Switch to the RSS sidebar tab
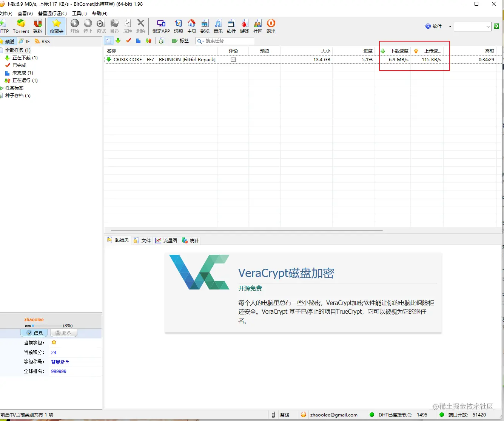The width and height of the screenshot is (504, 421). [42, 41]
